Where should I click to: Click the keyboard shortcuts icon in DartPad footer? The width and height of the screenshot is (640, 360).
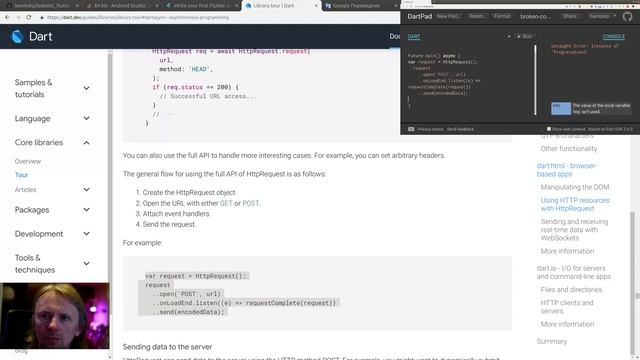click(x=411, y=129)
